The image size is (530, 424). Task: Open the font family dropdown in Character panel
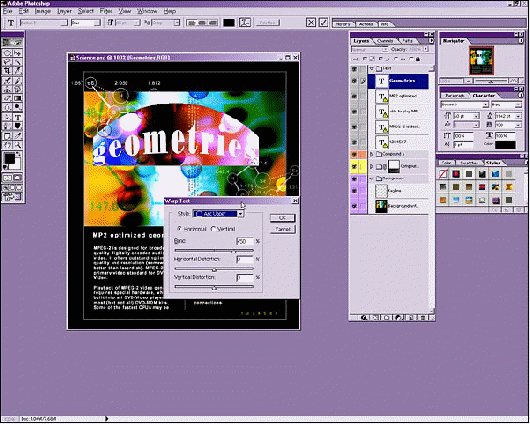464,105
